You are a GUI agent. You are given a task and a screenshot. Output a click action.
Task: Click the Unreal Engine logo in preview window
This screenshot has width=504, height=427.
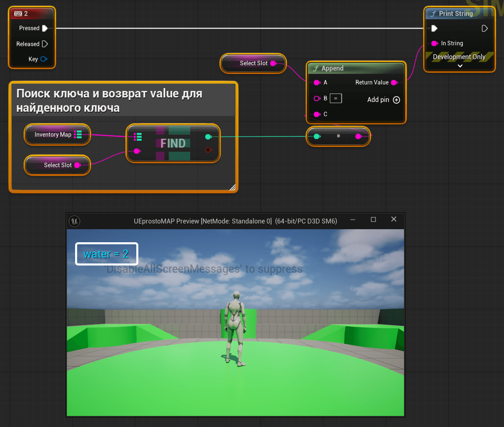click(74, 221)
